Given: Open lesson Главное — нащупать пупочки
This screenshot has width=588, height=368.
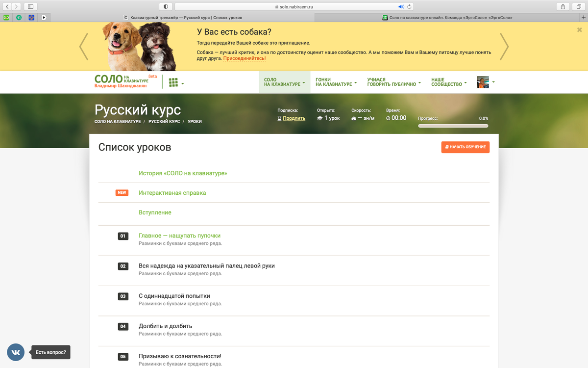Looking at the screenshot, I should coord(179,236).
